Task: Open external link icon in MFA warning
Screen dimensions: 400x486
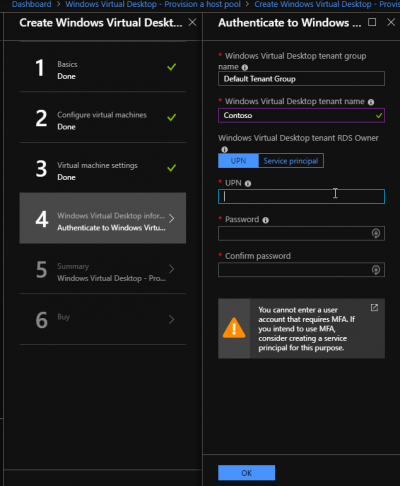Action: pos(374,307)
